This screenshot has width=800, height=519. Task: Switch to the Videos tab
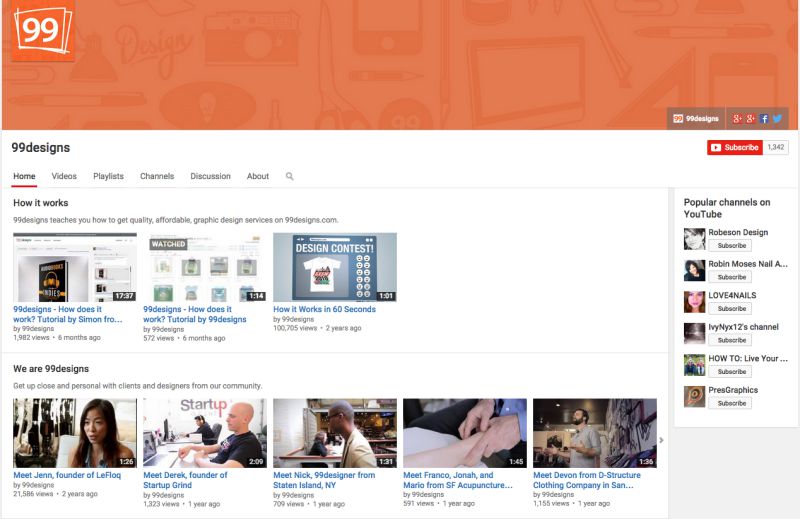(64, 176)
